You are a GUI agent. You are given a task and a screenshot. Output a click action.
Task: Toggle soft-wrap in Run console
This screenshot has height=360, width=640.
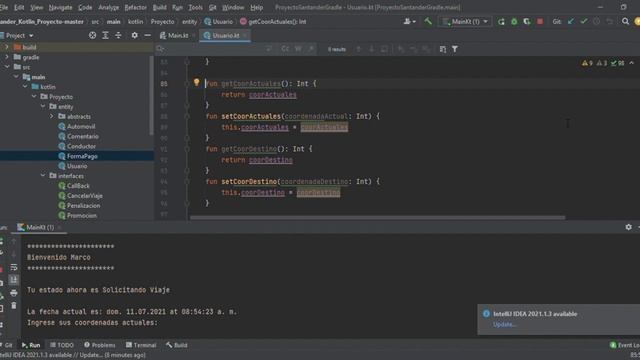[x=14, y=267]
